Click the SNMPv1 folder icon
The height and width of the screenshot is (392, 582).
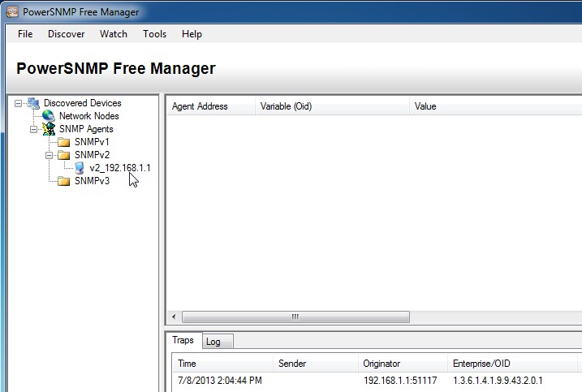[64, 142]
